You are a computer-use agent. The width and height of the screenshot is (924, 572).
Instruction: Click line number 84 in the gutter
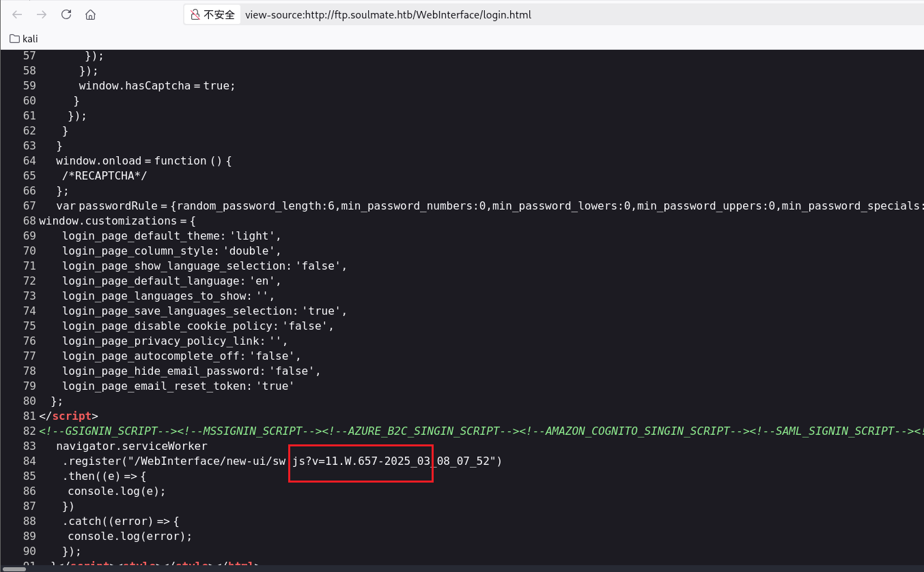click(x=29, y=461)
